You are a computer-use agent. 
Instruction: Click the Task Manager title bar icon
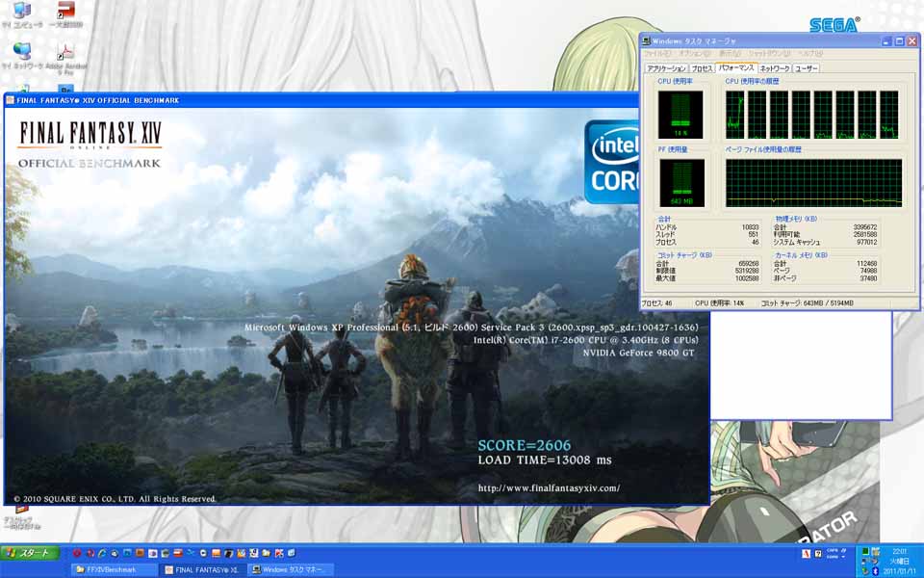(x=647, y=41)
